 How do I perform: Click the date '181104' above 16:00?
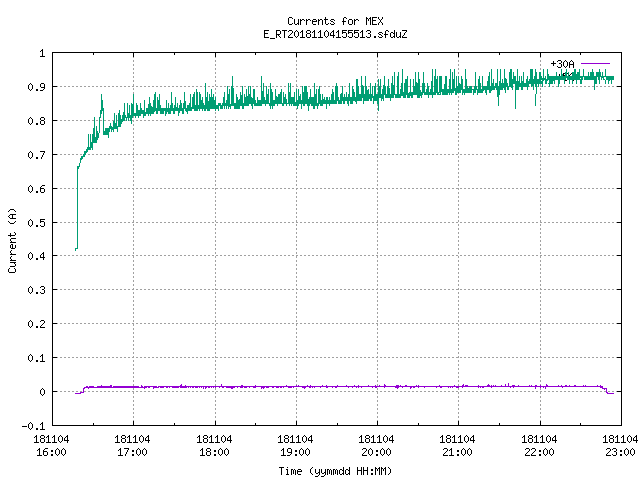coord(51,439)
